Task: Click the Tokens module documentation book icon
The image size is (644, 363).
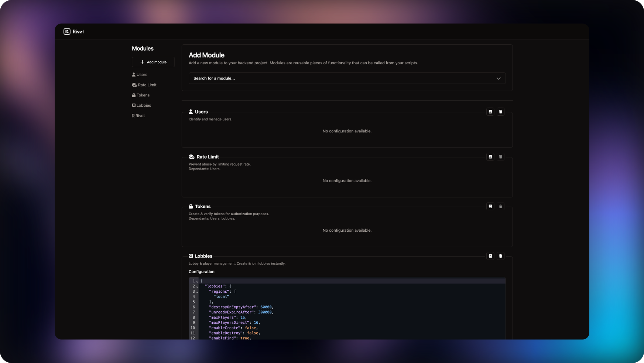Action: (490, 206)
